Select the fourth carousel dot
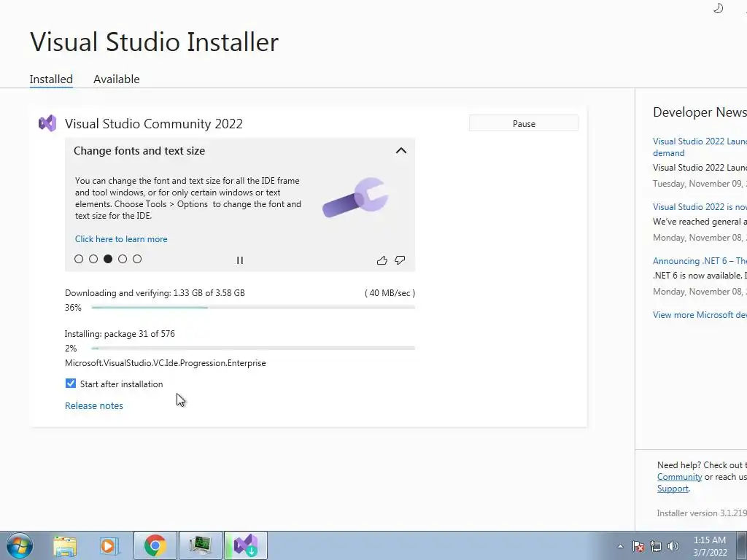The image size is (747, 560). (123, 259)
